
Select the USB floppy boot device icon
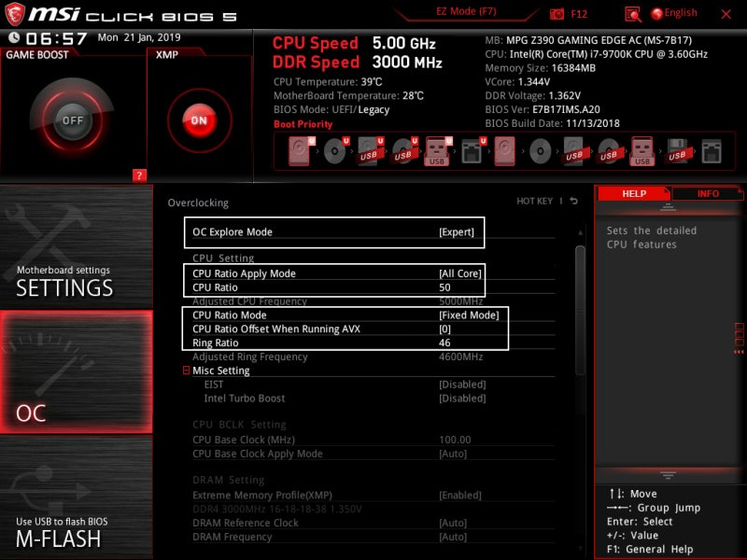click(x=677, y=151)
